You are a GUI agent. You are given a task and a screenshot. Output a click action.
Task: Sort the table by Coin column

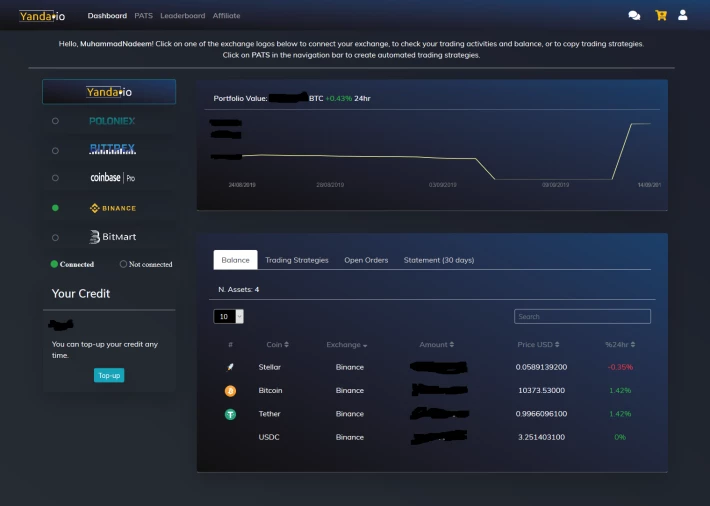(x=277, y=345)
